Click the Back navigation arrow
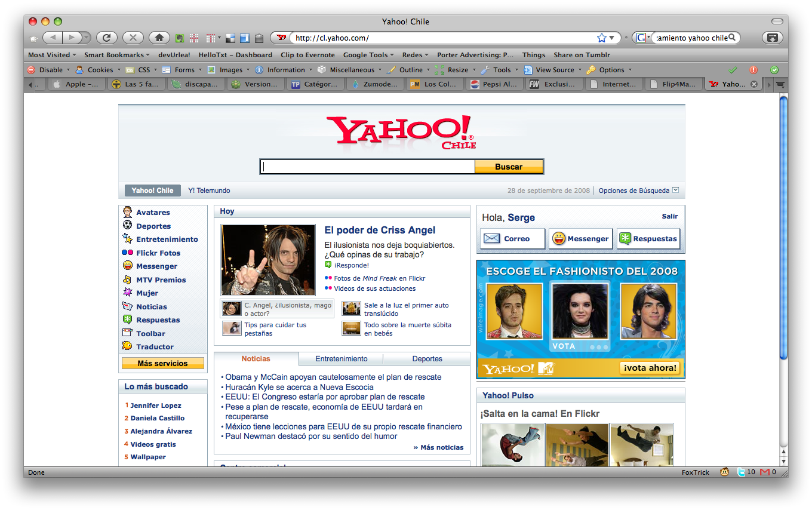The image size is (812, 510). coord(53,38)
